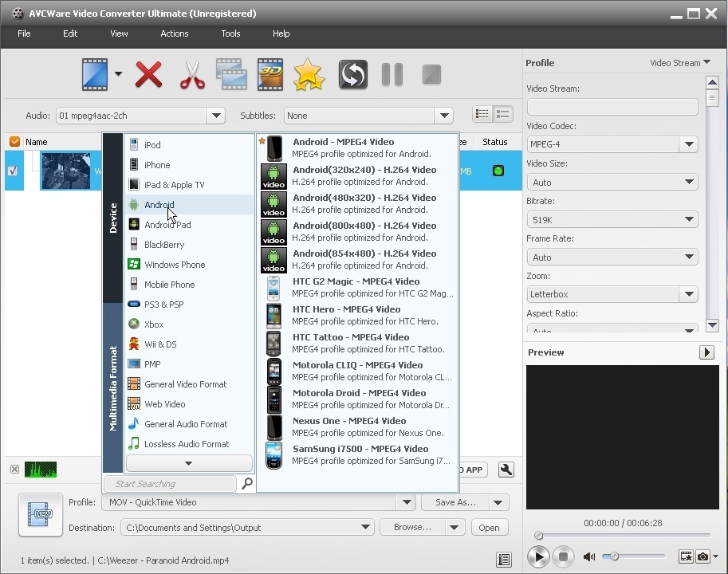Screen dimensions: 728x574
Task: Toggle the Name column header checkbox
Action: (x=14, y=141)
